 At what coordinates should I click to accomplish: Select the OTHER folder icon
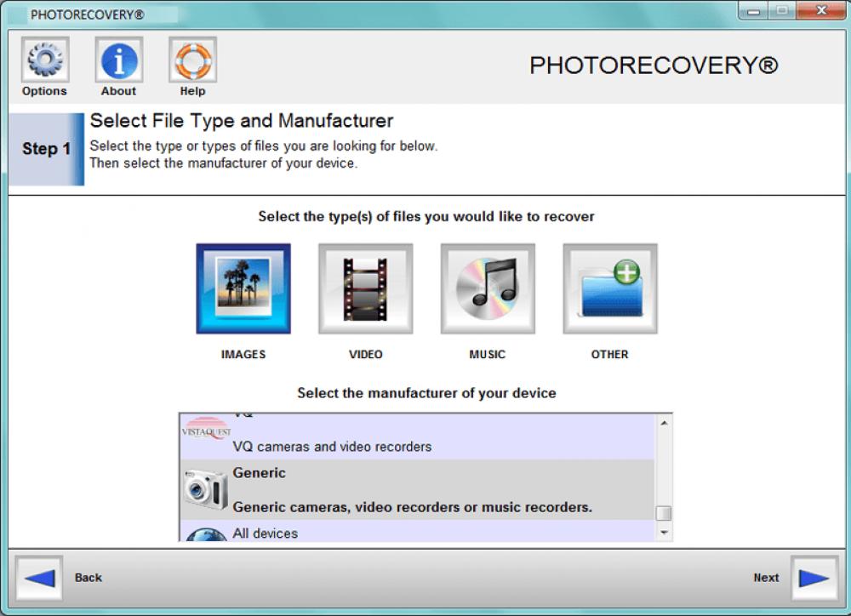click(609, 288)
